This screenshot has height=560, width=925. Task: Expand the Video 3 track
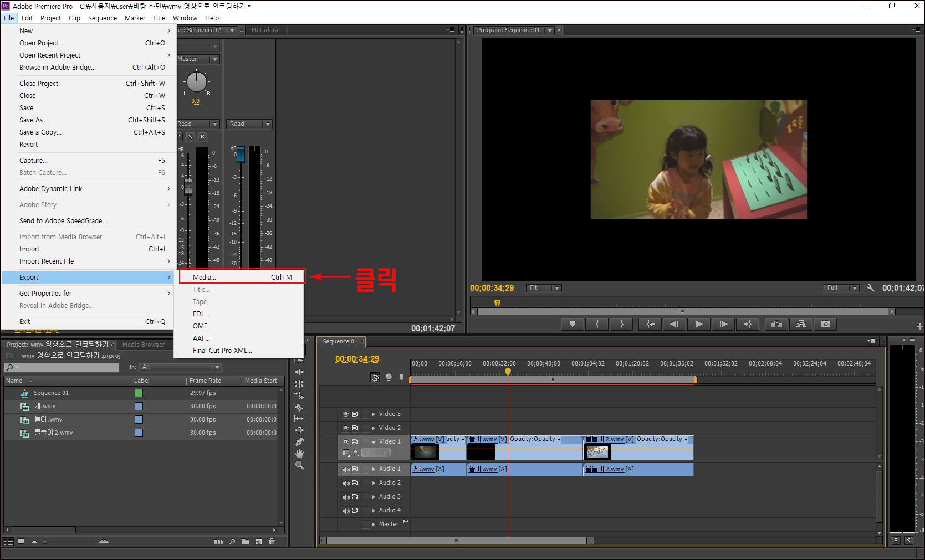click(x=374, y=414)
